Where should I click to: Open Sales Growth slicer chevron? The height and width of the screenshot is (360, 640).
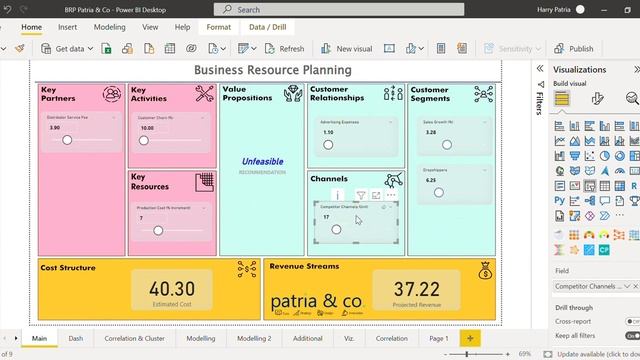coord(484,122)
